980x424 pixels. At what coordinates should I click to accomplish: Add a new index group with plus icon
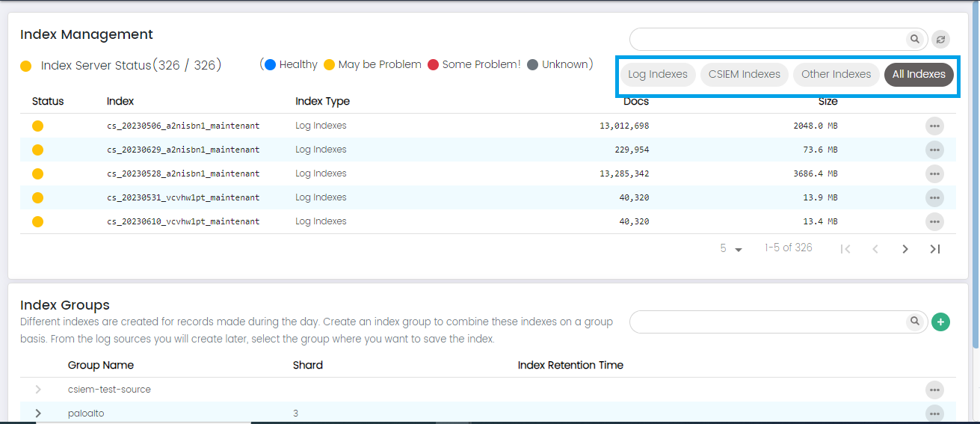point(940,322)
